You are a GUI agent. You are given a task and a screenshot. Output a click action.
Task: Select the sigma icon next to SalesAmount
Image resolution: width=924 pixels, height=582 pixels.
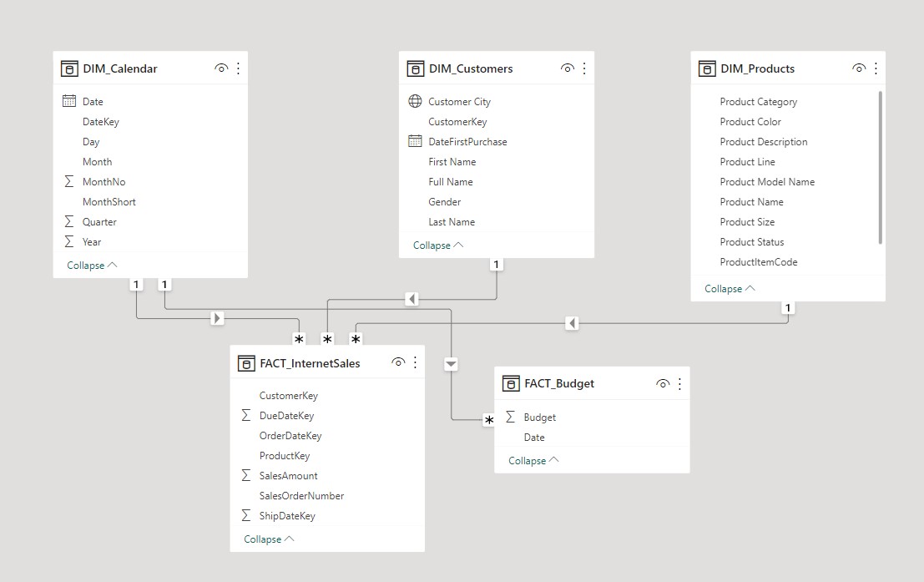click(245, 475)
